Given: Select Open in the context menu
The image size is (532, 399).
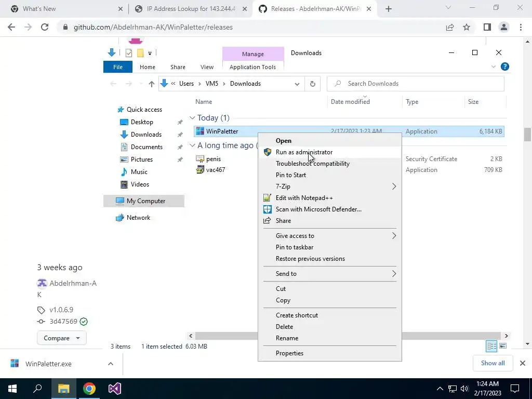Looking at the screenshot, I should pos(330,140).
